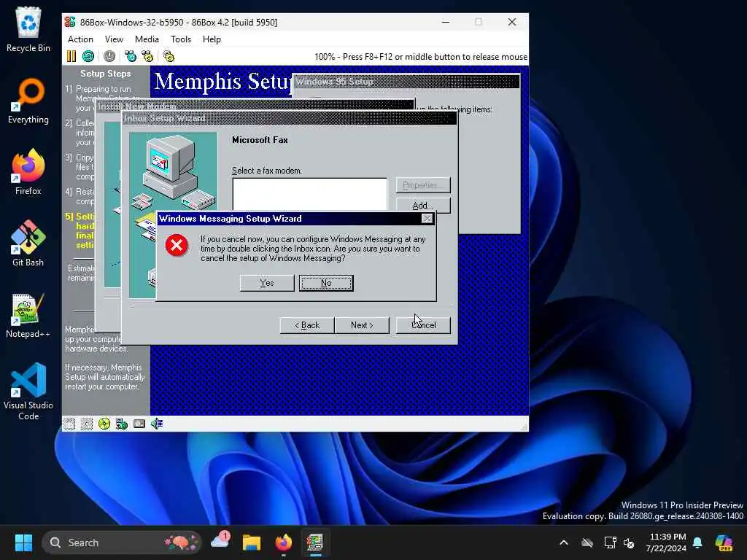Click 86Box taskbar application icon

(x=315, y=542)
